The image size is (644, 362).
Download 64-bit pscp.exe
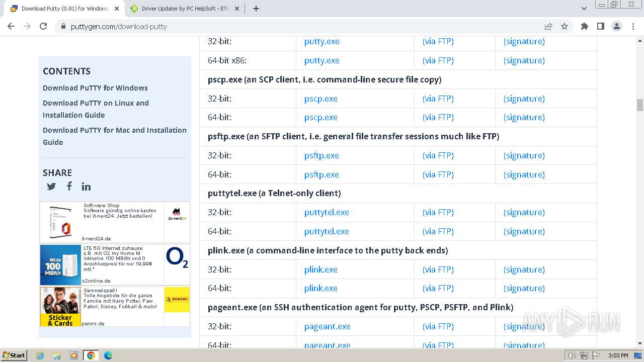(321, 117)
